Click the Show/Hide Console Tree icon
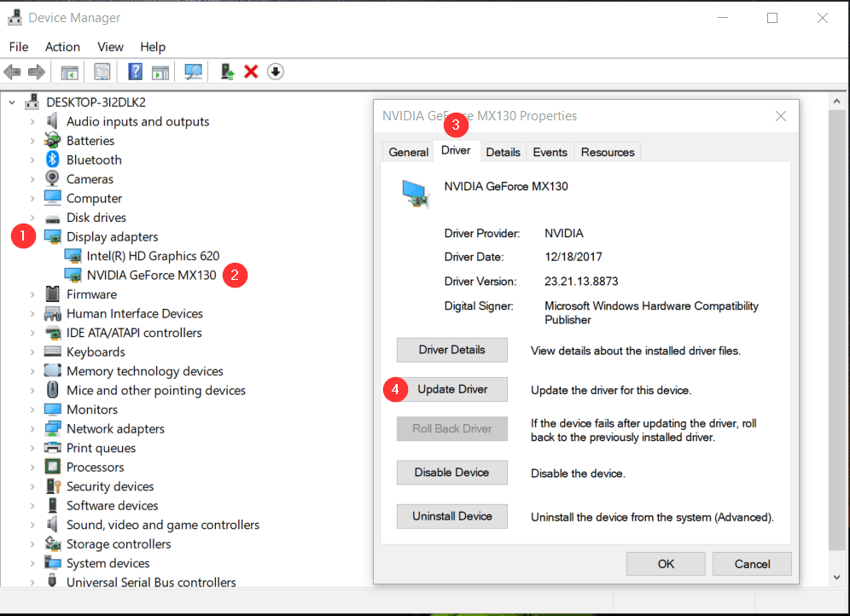The image size is (850, 616). [69, 72]
